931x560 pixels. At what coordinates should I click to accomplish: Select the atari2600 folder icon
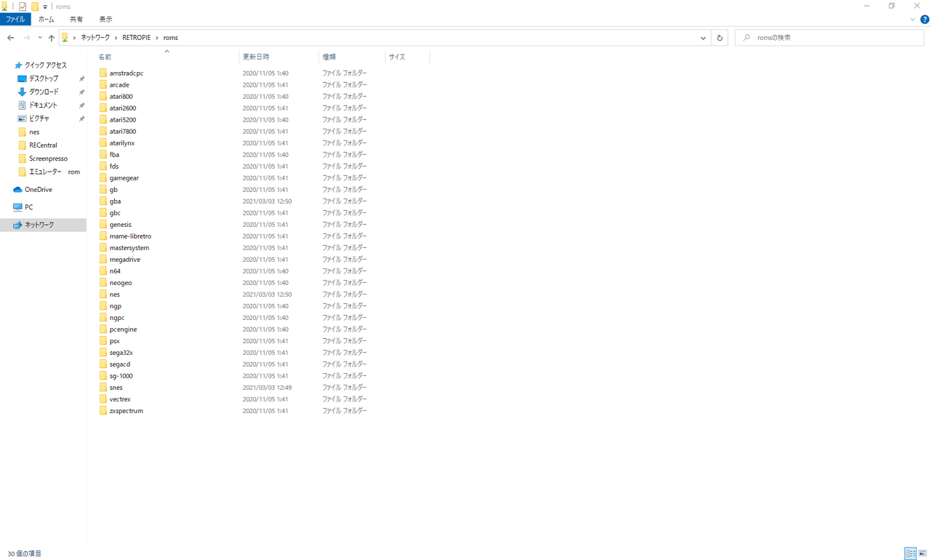coord(103,108)
